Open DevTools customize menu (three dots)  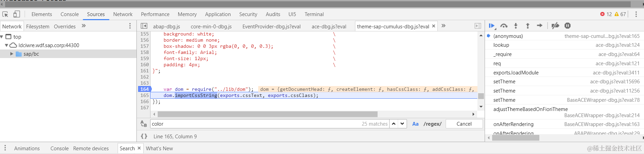coord(636,14)
